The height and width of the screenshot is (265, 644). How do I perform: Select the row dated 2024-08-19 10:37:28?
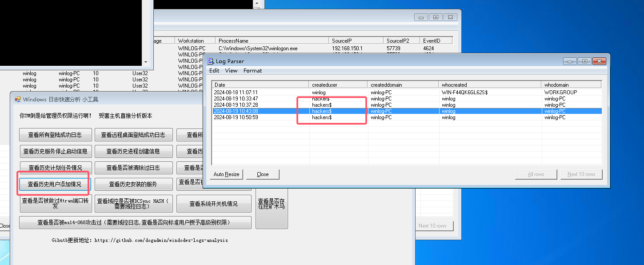(407, 105)
